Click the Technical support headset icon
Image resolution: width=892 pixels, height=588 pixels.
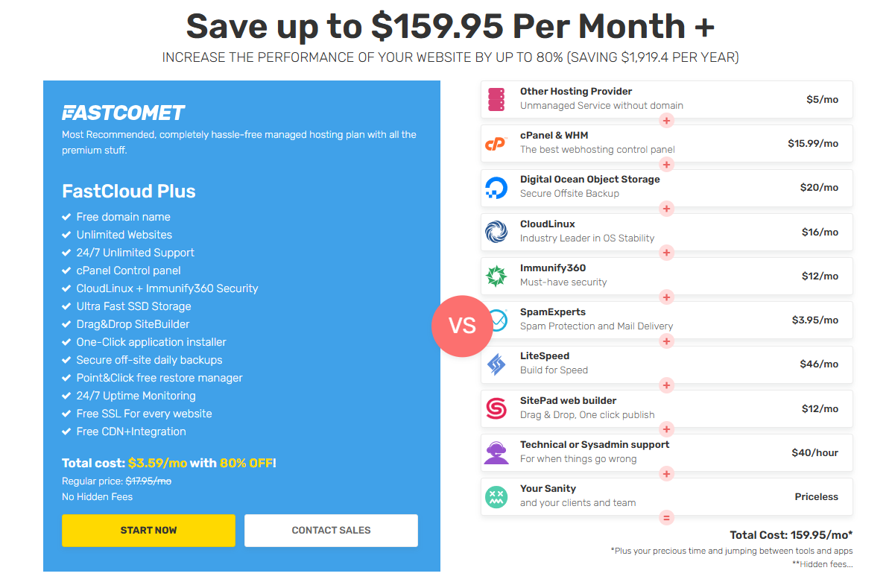(x=496, y=452)
